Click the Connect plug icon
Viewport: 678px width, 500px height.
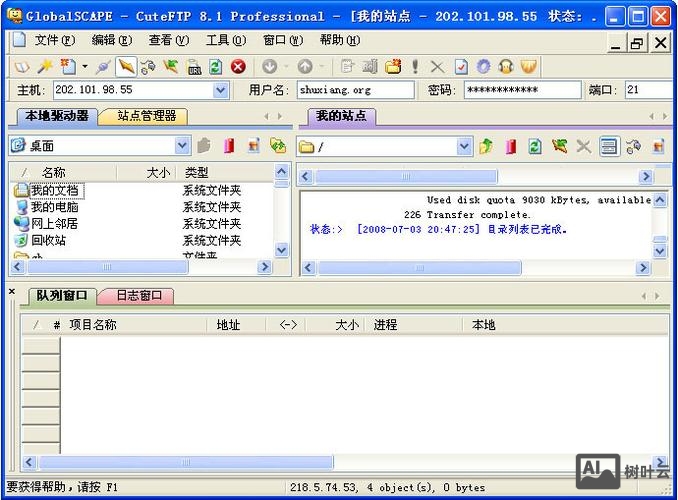pos(103,67)
